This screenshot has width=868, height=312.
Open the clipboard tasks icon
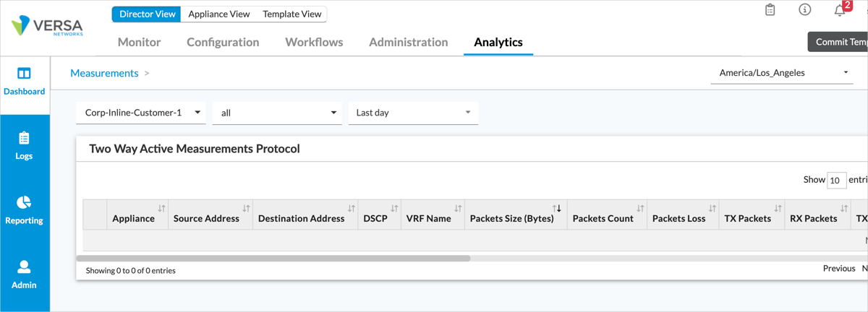click(x=770, y=10)
